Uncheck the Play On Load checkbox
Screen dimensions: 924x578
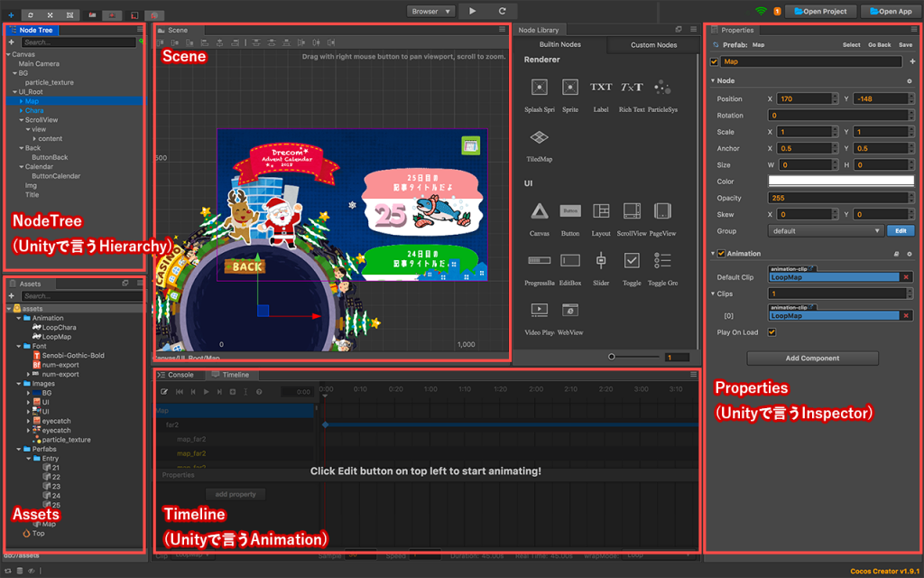pyautogui.click(x=772, y=332)
